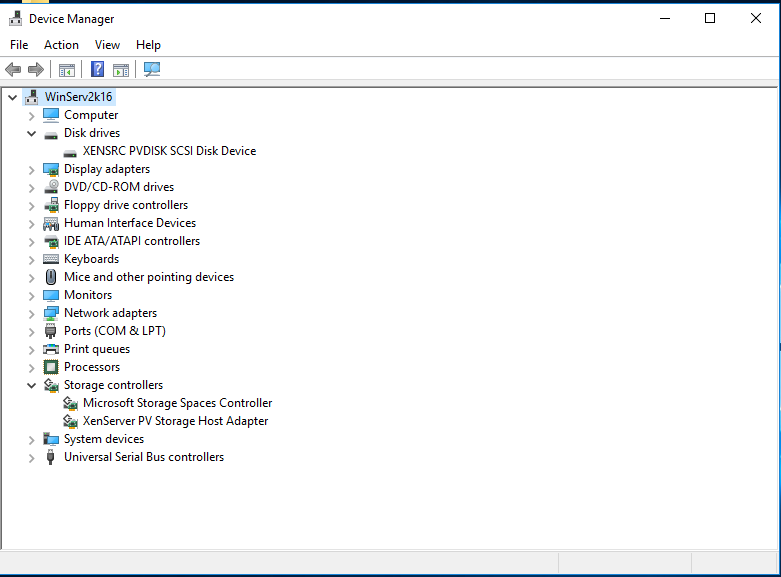Click the Mice and other pointing devices icon
This screenshot has height=577, width=781.
point(51,277)
